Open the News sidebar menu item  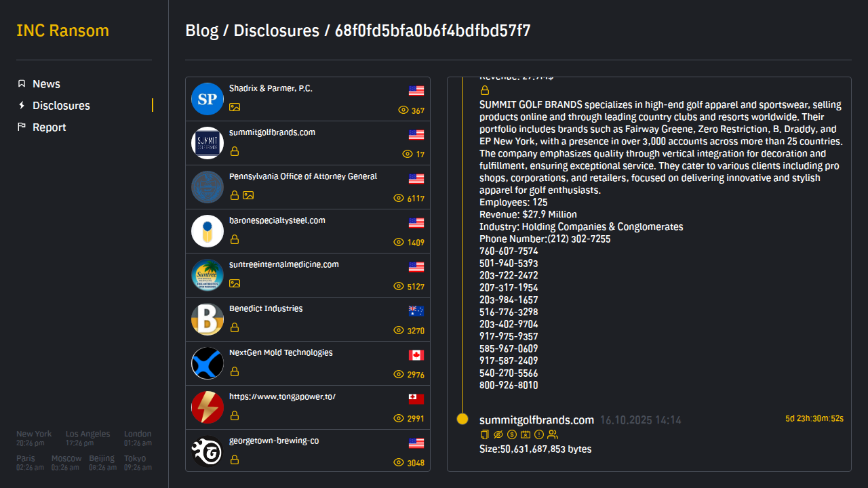pos(46,84)
